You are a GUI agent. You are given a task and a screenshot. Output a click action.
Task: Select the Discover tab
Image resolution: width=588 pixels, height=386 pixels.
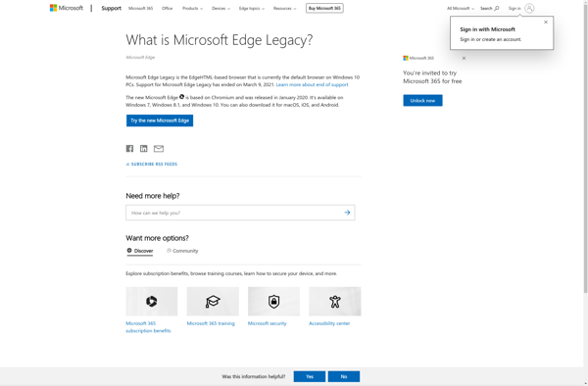click(140, 251)
